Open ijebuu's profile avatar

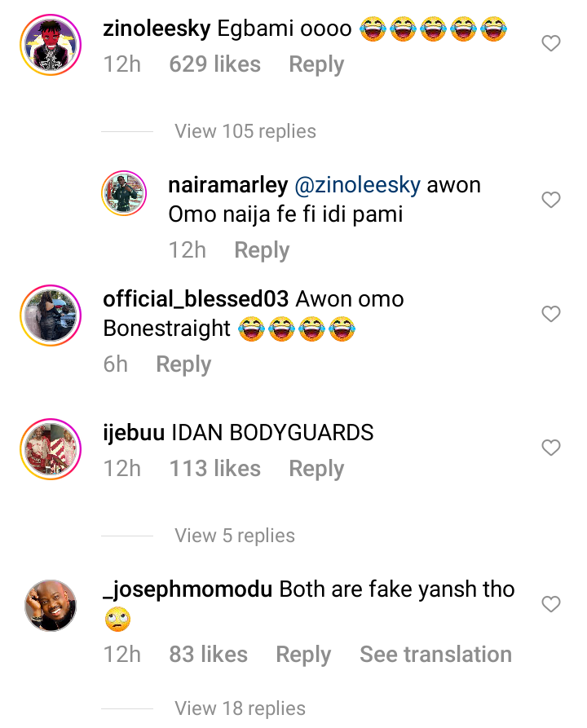tap(51, 448)
